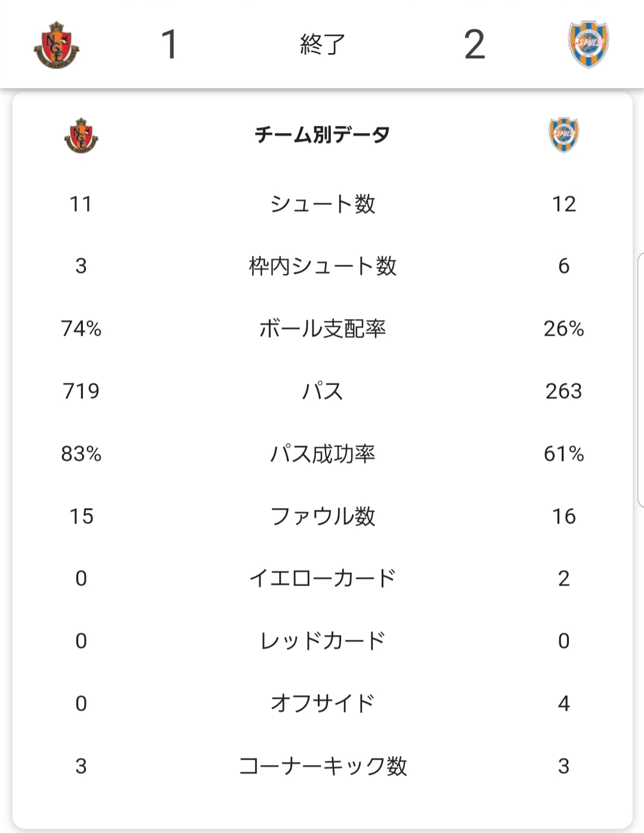Tap away team score 2
Image resolution: width=644 pixels, height=833 pixels.
tap(475, 45)
